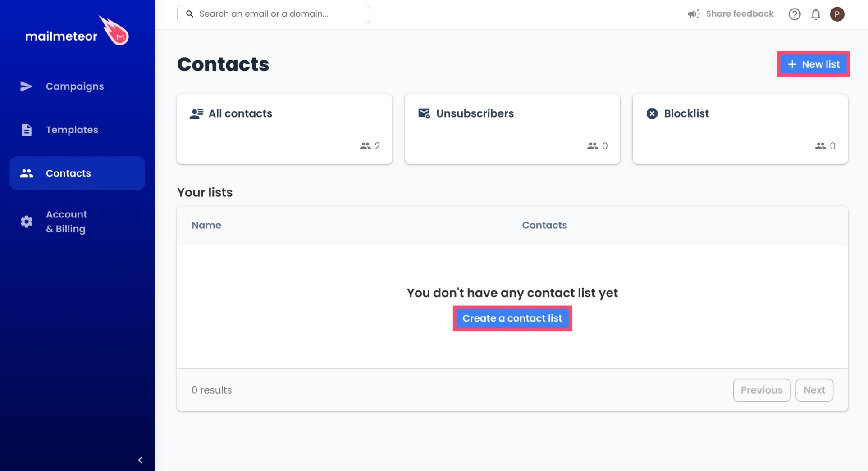
Task: Click the Templates document icon
Action: [27, 130]
